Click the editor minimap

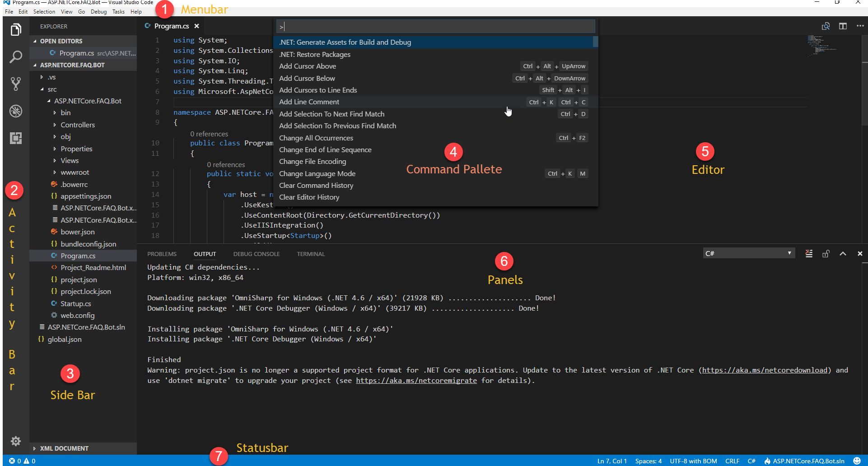[x=822, y=47]
